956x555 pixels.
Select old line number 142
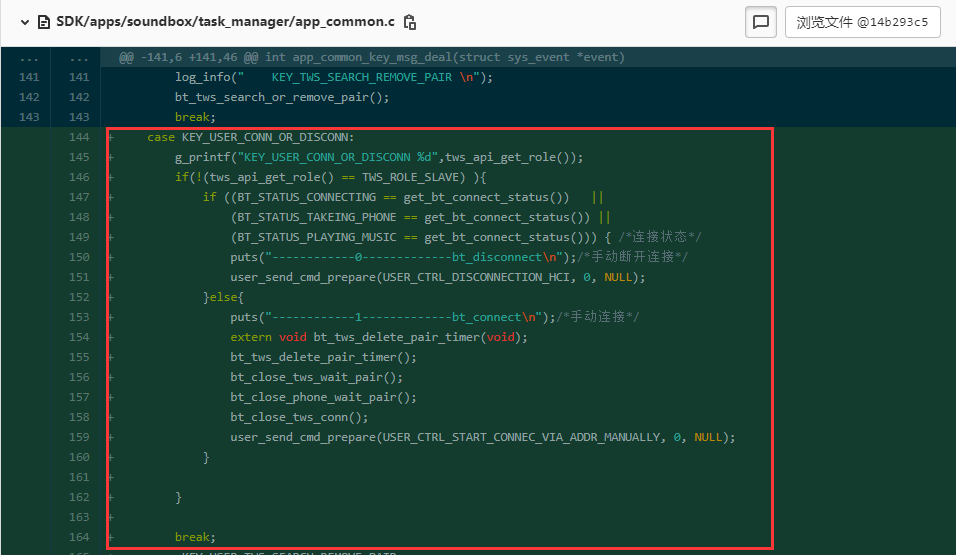29,98
